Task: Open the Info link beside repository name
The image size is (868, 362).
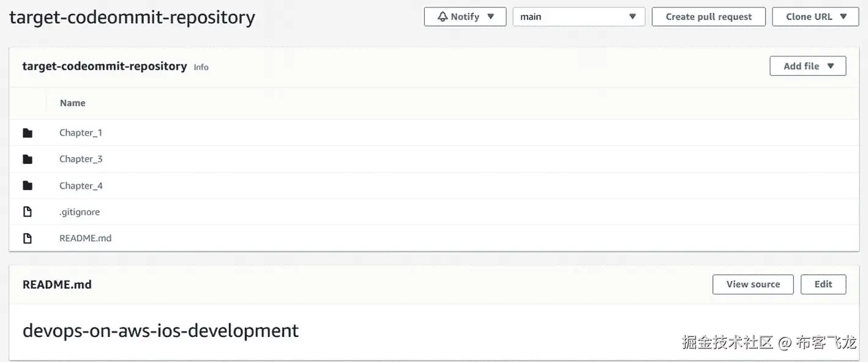Action: click(x=201, y=67)
